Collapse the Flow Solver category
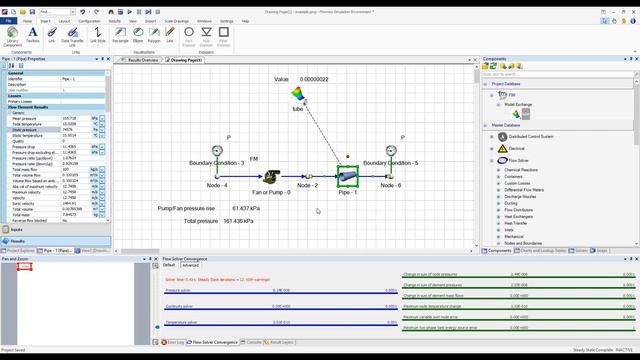640x360 pixels. click(492, 160)
